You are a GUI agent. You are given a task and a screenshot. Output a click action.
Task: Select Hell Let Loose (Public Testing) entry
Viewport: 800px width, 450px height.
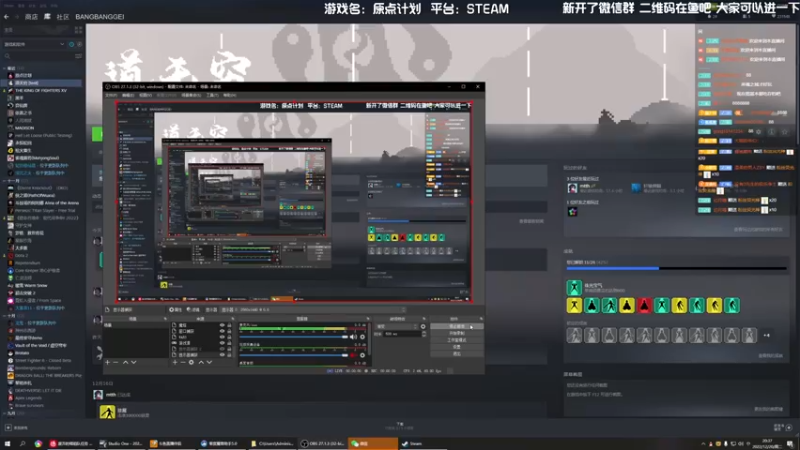coord(43,136)
